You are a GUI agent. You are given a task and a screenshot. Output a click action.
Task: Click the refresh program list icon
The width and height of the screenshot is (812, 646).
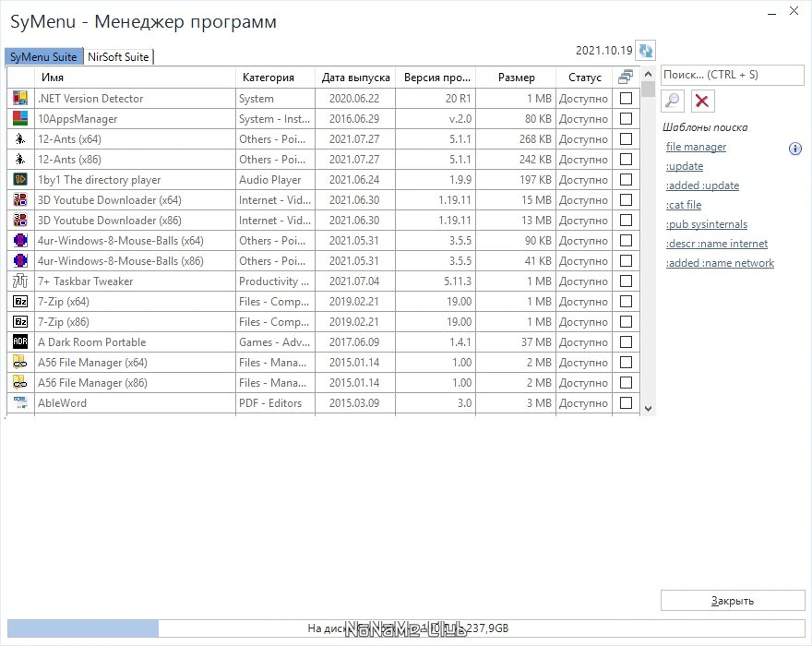point(645,51)
